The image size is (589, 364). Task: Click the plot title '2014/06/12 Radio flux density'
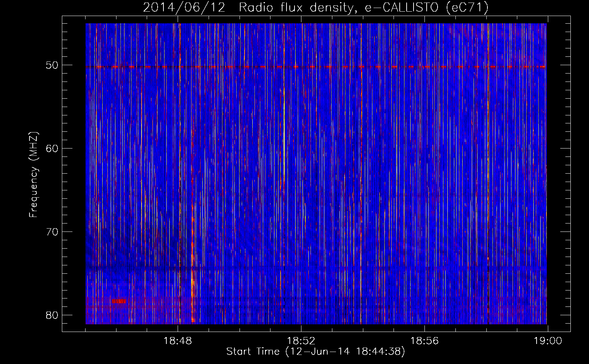coord(316,8)
